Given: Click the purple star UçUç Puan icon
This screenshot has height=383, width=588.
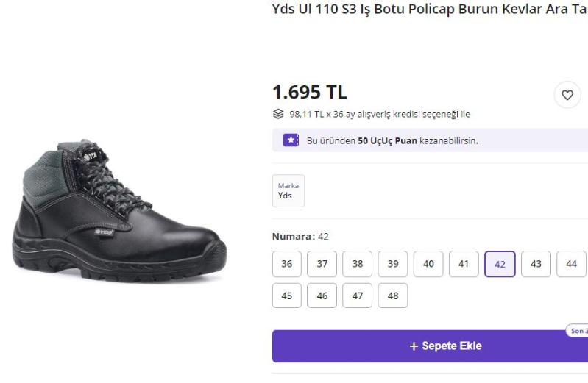Looking at the screenshot, I should 291,140.
